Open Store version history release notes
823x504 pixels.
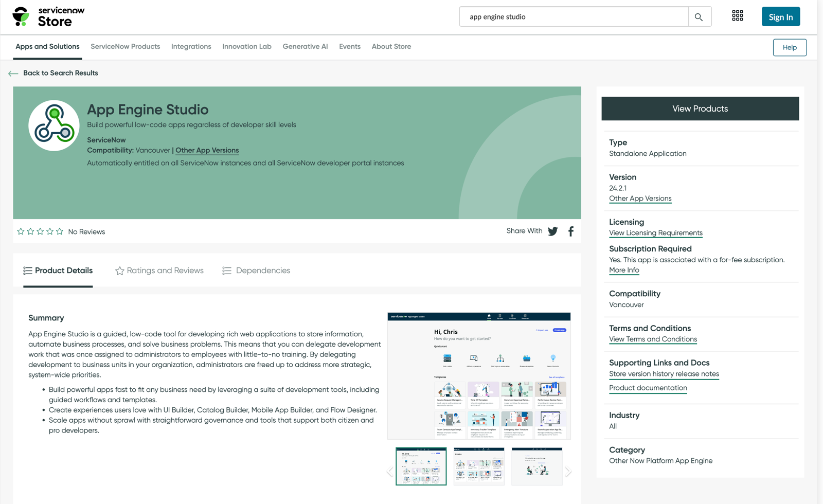pos(664,374)
